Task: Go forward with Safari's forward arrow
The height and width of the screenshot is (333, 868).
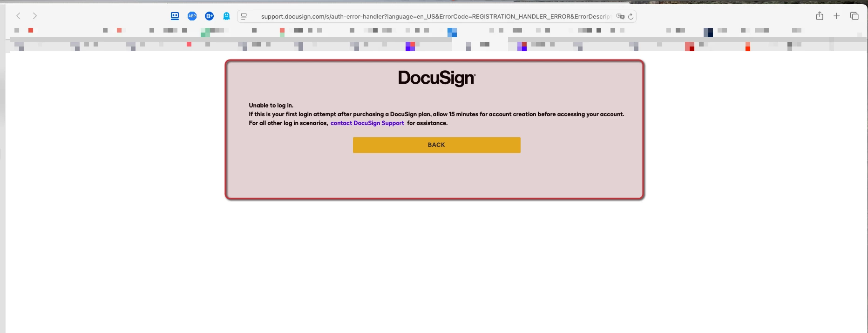Action: (x=34, y=16)
